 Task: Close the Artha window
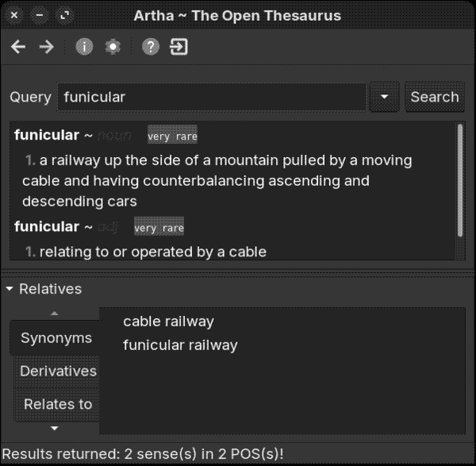14,15
